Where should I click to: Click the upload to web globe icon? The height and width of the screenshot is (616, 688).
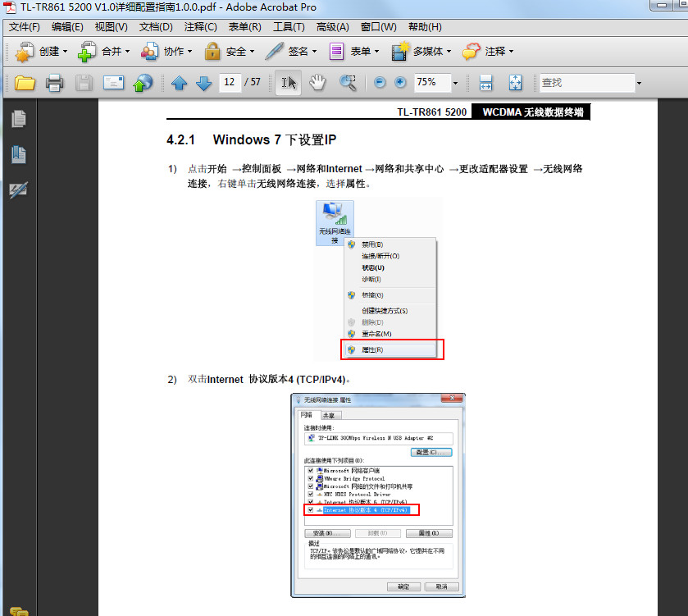click(143, 83)
